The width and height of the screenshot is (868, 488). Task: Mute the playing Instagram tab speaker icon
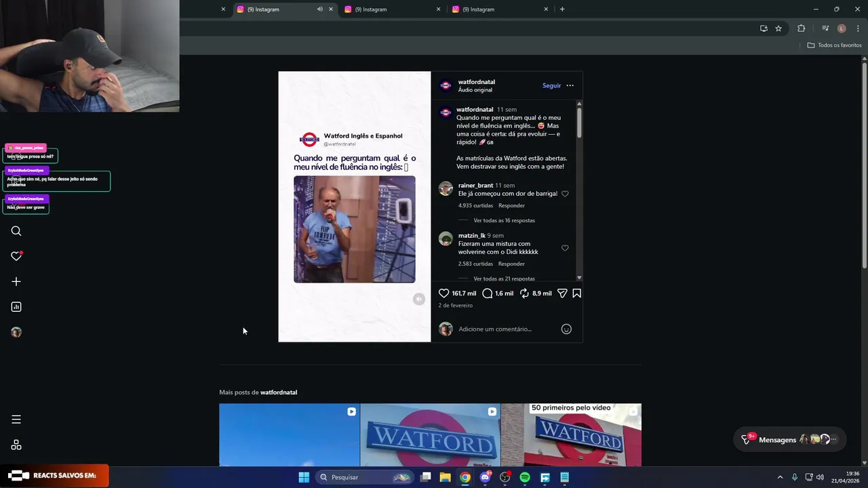319,9
